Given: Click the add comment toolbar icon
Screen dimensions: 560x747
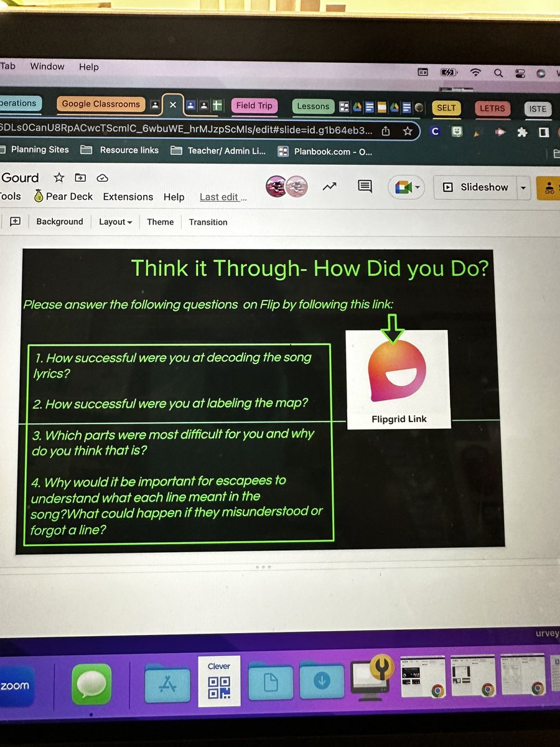Looking at the screenshot, I should (16, 221).
